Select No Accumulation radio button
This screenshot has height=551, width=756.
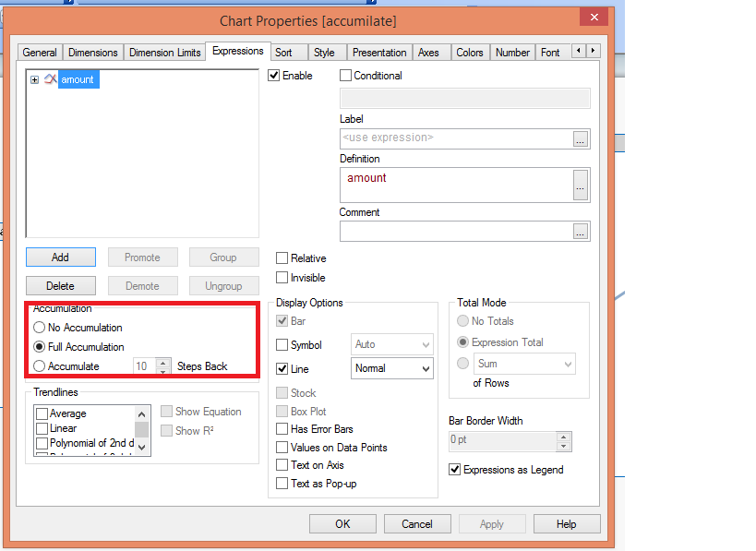coord(39,328)
